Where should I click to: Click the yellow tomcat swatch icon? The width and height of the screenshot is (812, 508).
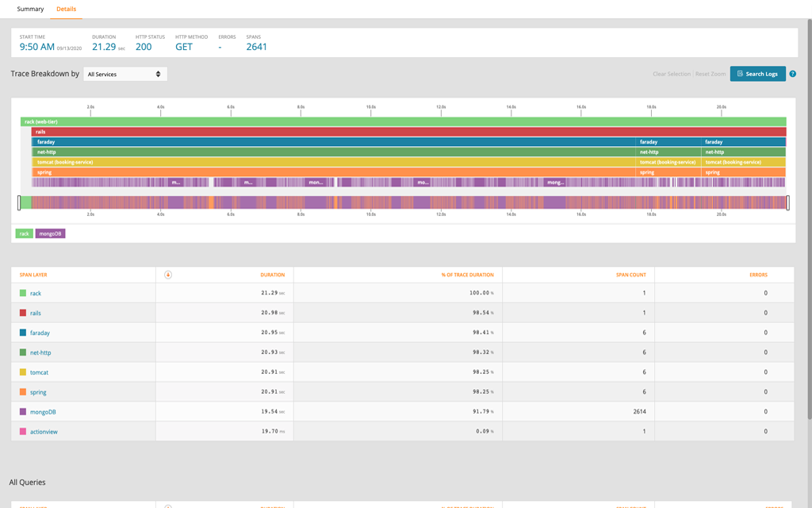pos(23,371)
